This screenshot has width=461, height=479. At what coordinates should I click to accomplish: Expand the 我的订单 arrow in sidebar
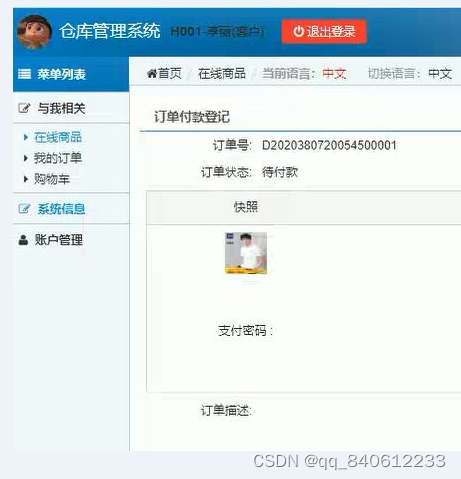pyautogui.click(x=26, y=158)
